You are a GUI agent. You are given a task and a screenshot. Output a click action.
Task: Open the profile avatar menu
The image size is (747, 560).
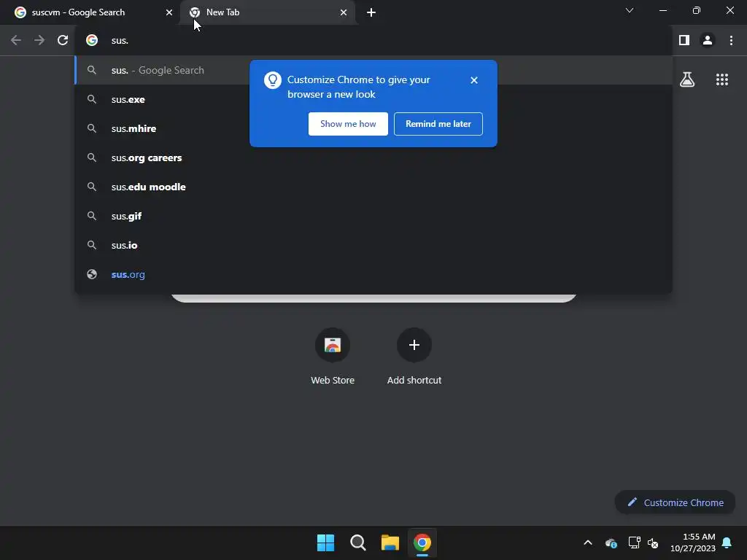pos(708,41)
